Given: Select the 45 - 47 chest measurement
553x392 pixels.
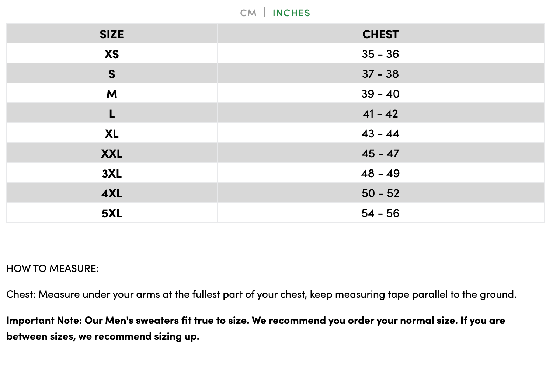Looking at the screenshot, I should [x=380, y=154].
